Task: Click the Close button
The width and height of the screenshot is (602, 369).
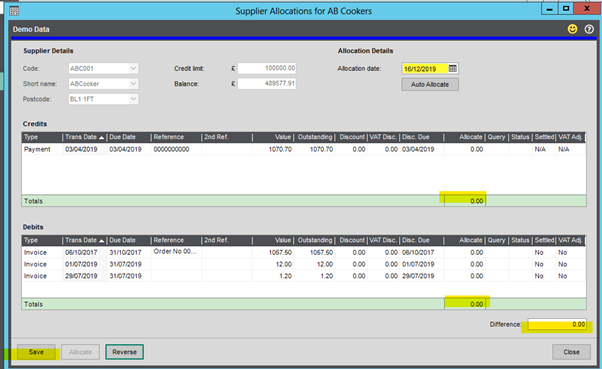Action: (571, 352)
